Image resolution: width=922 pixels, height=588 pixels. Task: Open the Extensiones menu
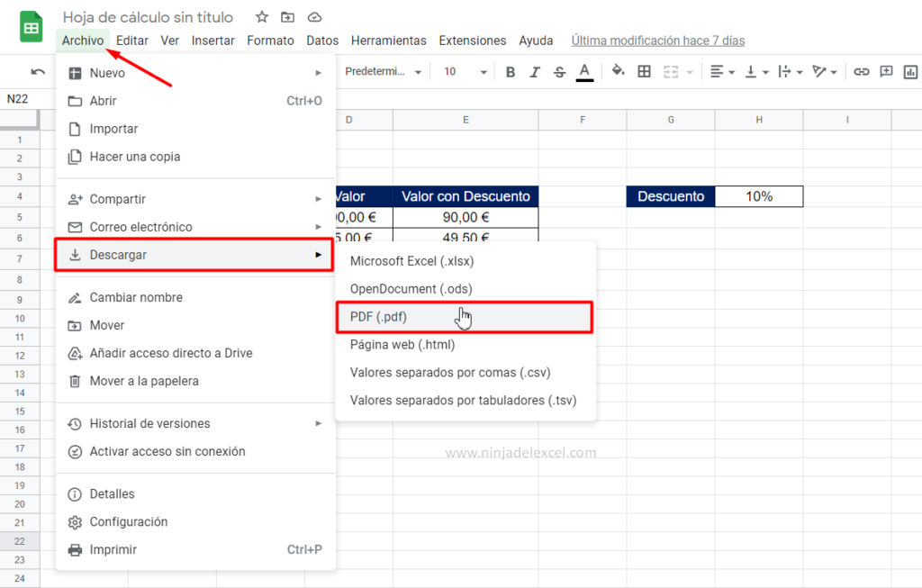pos(472,40)
